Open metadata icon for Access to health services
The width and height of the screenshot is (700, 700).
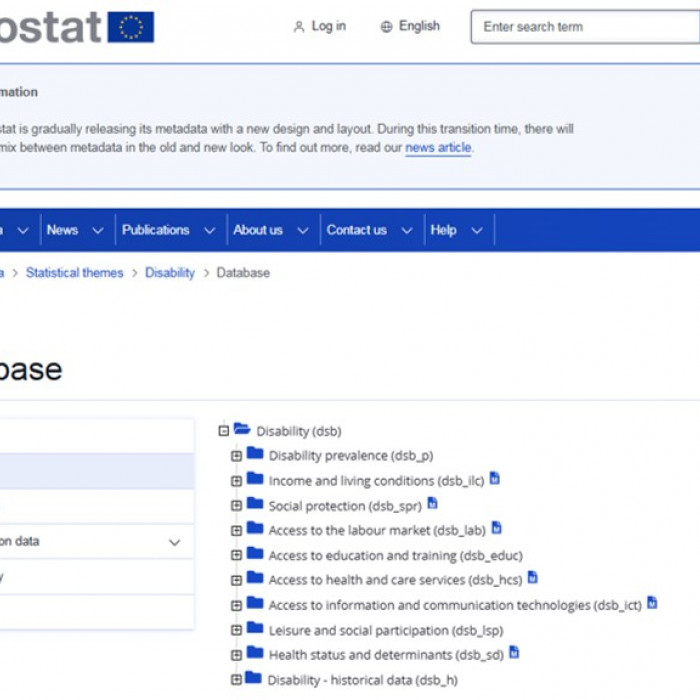[x=533, y=577]
